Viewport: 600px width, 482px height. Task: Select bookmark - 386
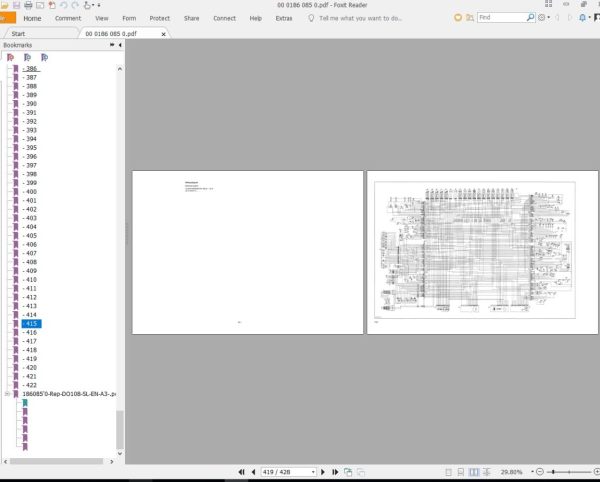(x=30, y=68)
